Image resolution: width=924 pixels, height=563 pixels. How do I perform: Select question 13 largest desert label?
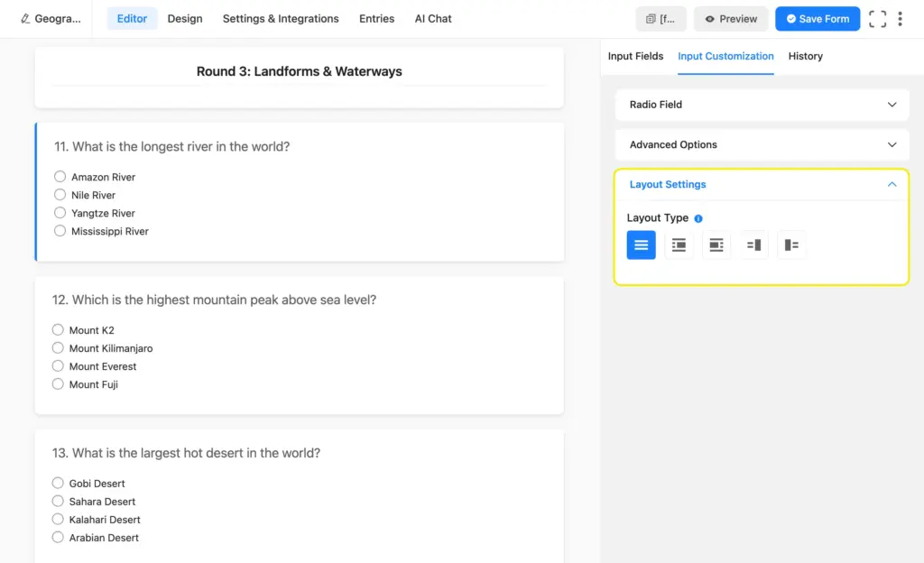click(186, 453)
